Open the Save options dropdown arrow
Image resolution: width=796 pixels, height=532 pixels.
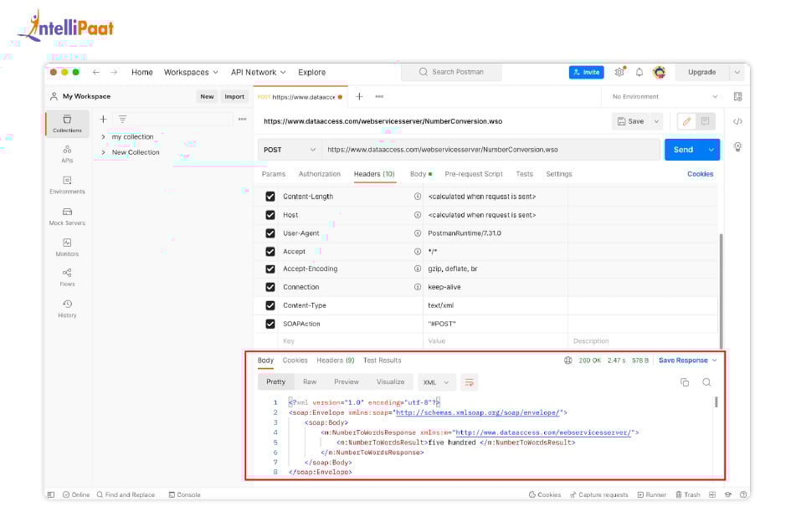tap(656, 121)
